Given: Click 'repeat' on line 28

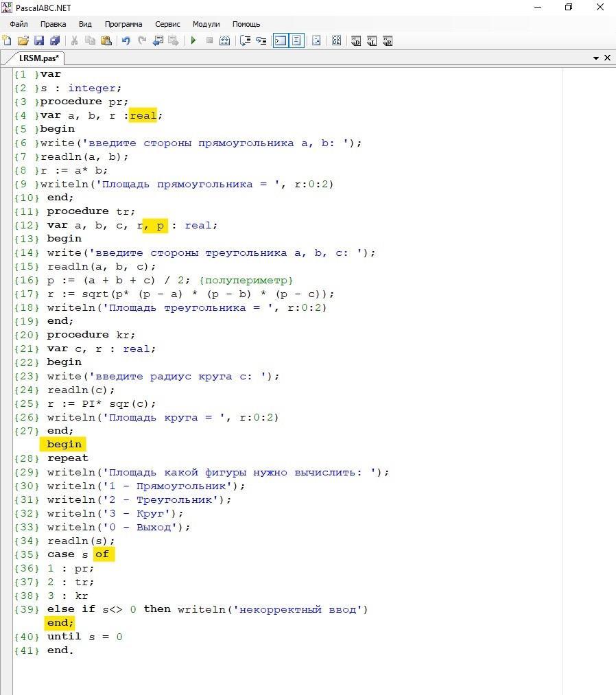Looking at the screenshot, I should [x=68, y=458].
